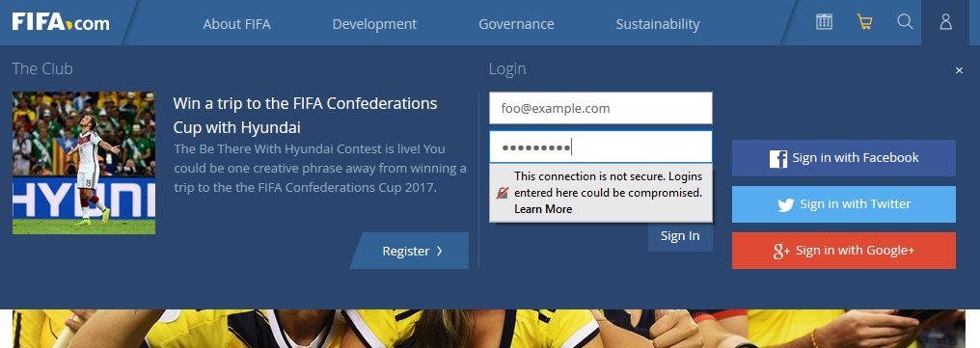Open the calendar icon in header
The width and height of the screenshot is (980, 348).
point(824,22)
